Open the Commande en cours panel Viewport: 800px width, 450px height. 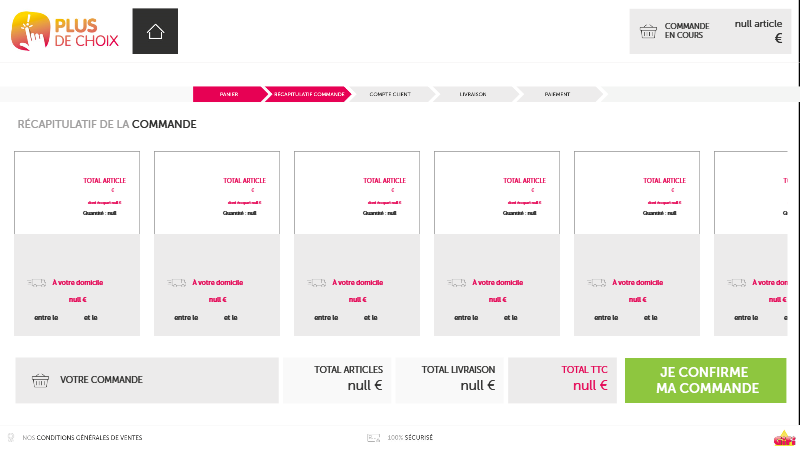[x=709, y=31]
